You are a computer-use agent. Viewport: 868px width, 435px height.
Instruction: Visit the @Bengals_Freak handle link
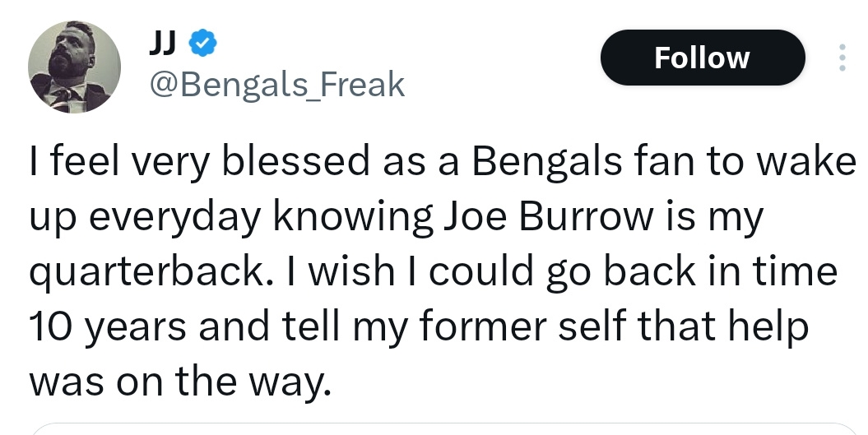pos(276,85)
